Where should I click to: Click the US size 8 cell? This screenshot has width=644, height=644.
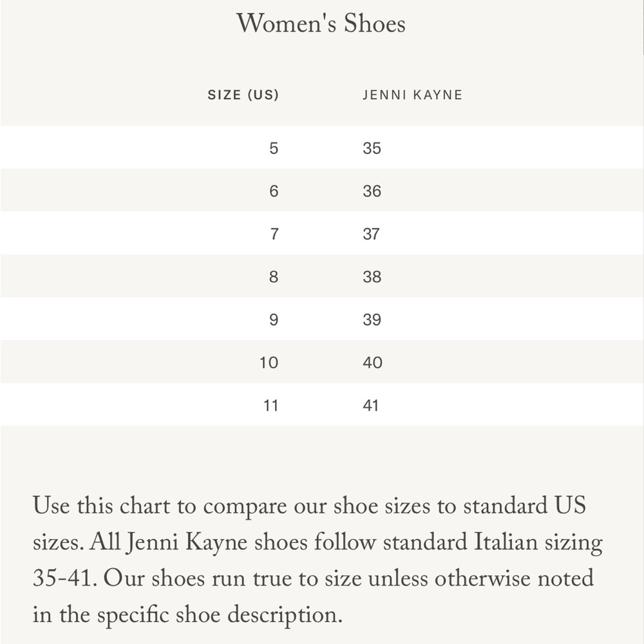(274, 276)
